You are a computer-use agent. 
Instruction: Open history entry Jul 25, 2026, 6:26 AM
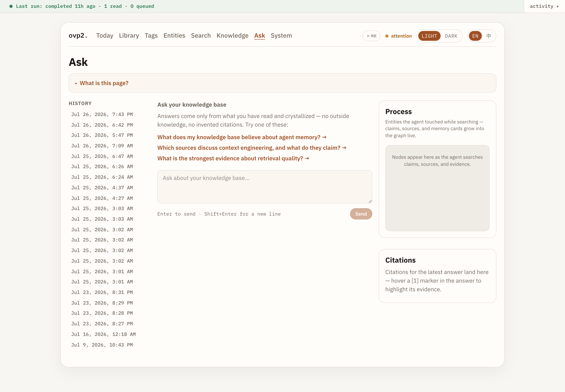tap(102, 167)
